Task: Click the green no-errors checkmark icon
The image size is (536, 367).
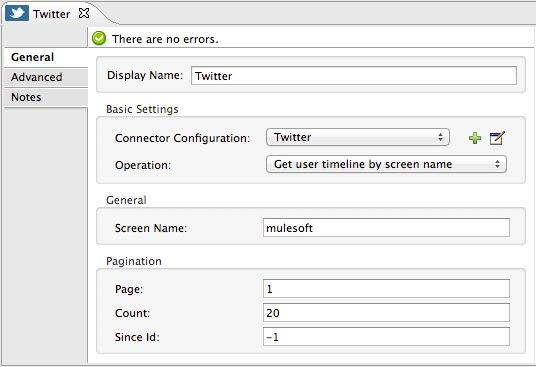Action: pyautogui.click(x=99, y=39)
